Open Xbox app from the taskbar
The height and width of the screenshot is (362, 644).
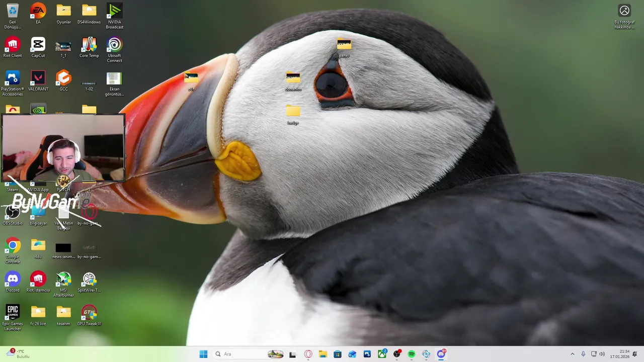(x=382, y=354)
